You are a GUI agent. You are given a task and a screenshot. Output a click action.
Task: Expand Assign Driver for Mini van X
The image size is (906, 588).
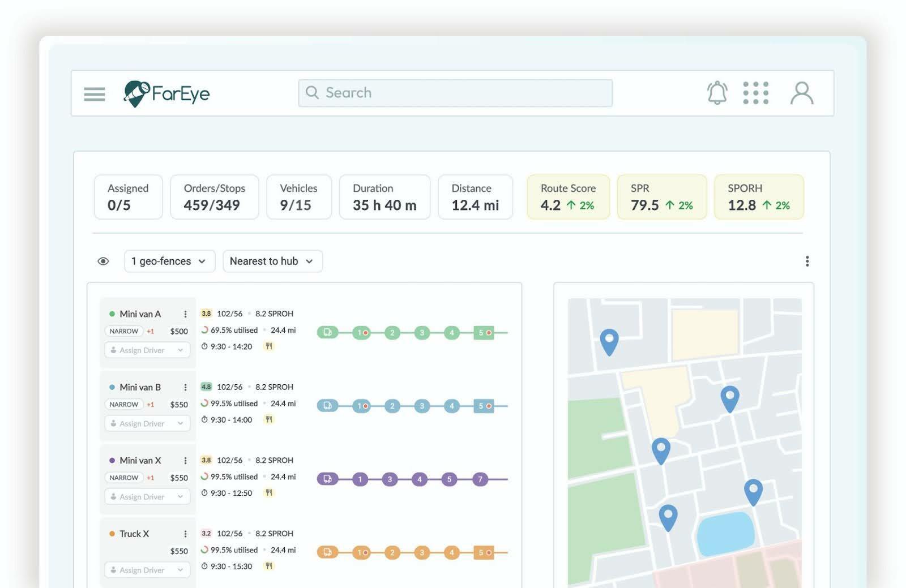[x=147, y=497]
